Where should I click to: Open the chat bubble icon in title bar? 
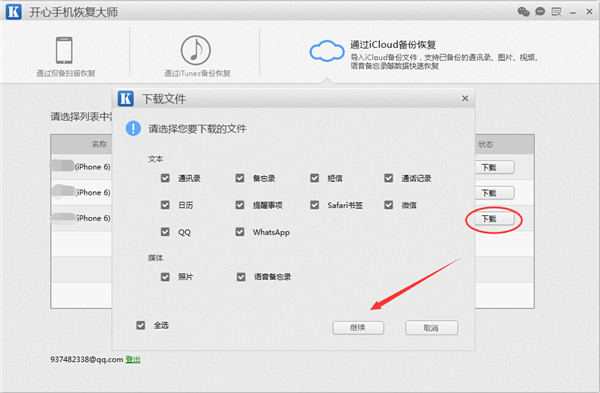coord(540,12)
